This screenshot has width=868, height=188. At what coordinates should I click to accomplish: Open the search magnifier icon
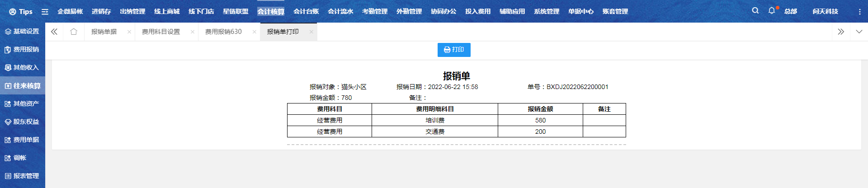(755, 10)
